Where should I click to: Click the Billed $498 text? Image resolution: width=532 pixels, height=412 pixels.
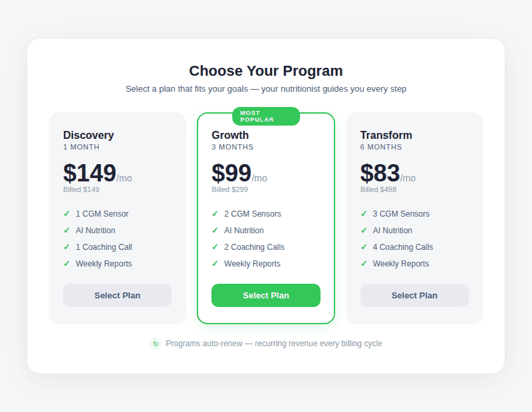[378, 189]
